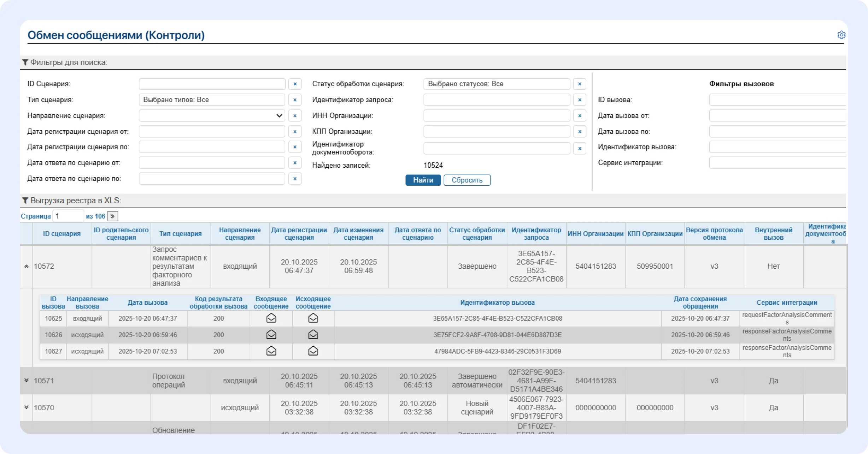Go to the next page of results
The image size is (868, 454).
coord(112,216)
